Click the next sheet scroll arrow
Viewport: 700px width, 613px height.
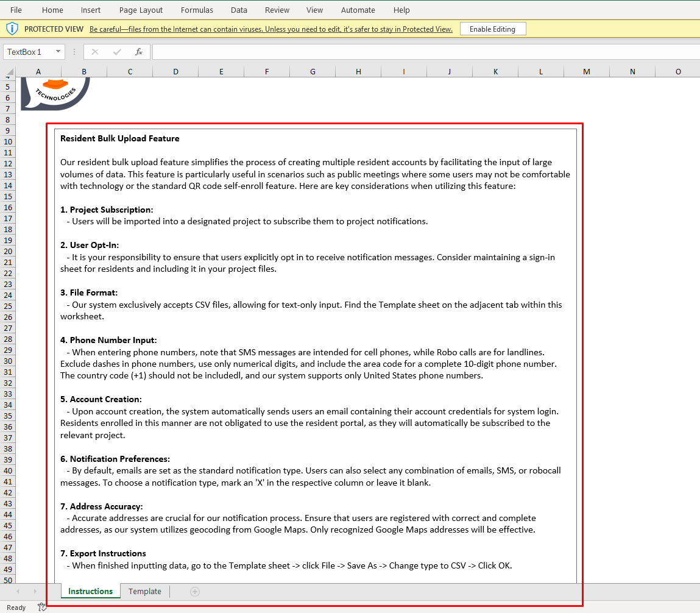(x=35, y=592)
